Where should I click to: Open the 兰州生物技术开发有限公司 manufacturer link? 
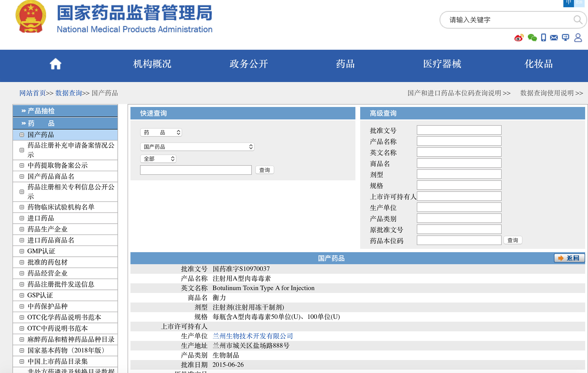[252, 336]
